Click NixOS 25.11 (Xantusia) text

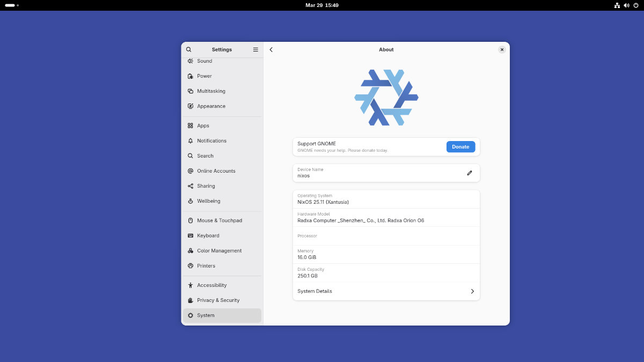(323, 202)
